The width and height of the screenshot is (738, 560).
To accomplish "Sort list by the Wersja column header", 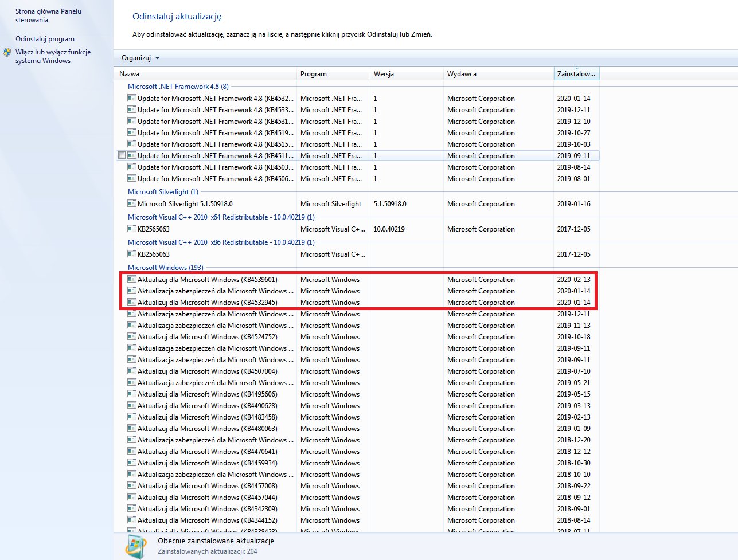I will pyautogui.click(x=407, y=74).
